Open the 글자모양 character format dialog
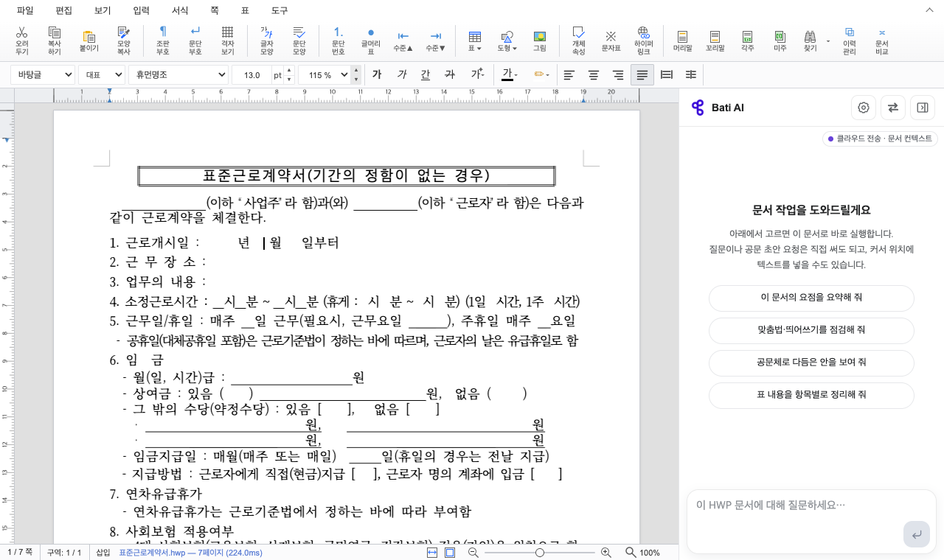944x560 pixels. point(267,41)
